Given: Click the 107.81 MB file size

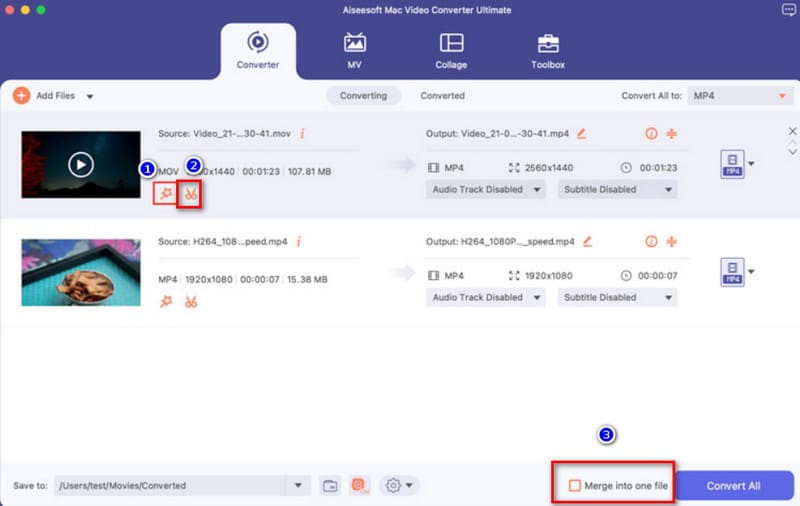Looking at the screenshot, I should click(x=310, y=172).
